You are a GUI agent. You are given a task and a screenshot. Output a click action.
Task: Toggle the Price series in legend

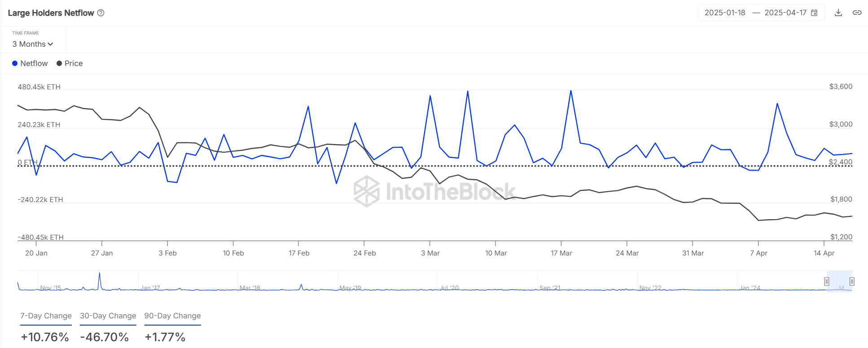73,63
